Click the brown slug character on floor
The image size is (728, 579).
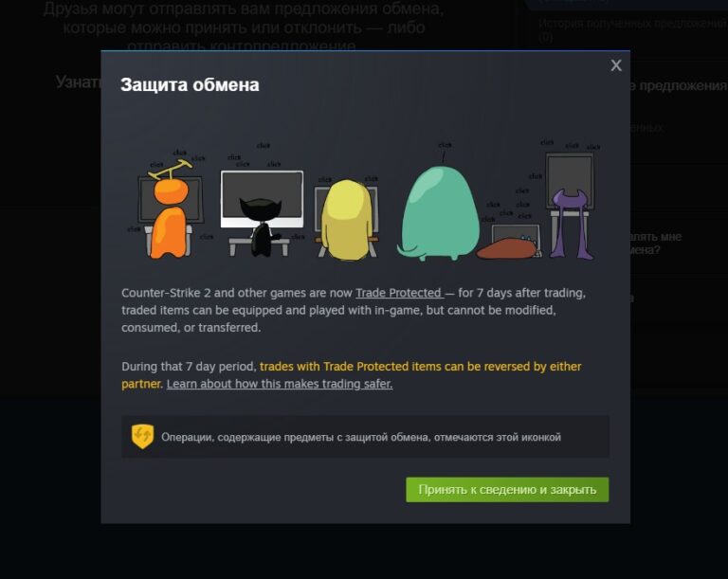pyautogui.click(x=507, y=249)
